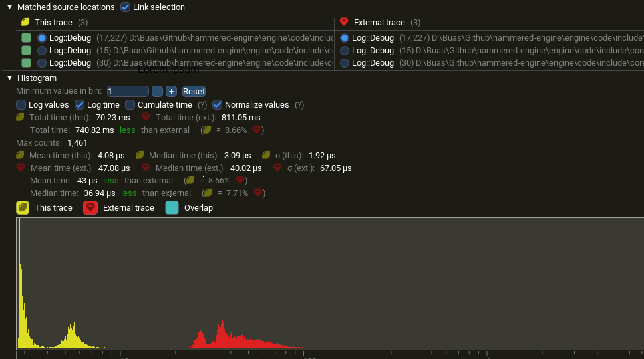Click the lemon icon next to Total time (this)
The height and width of the screenshot is (359, 644).
coord(21,118)
